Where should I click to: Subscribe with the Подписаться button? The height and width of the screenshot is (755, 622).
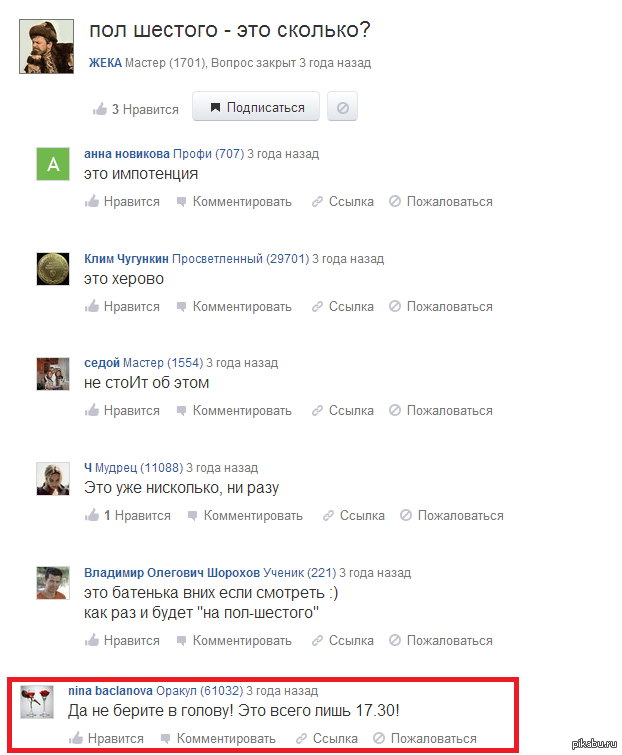point(256,106)
